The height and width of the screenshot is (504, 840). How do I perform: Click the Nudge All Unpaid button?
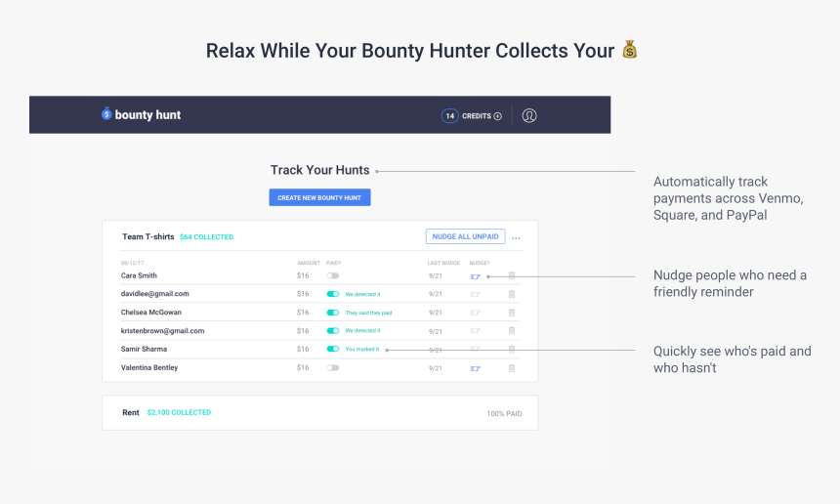pyautogui.click(x=466, y=236)
